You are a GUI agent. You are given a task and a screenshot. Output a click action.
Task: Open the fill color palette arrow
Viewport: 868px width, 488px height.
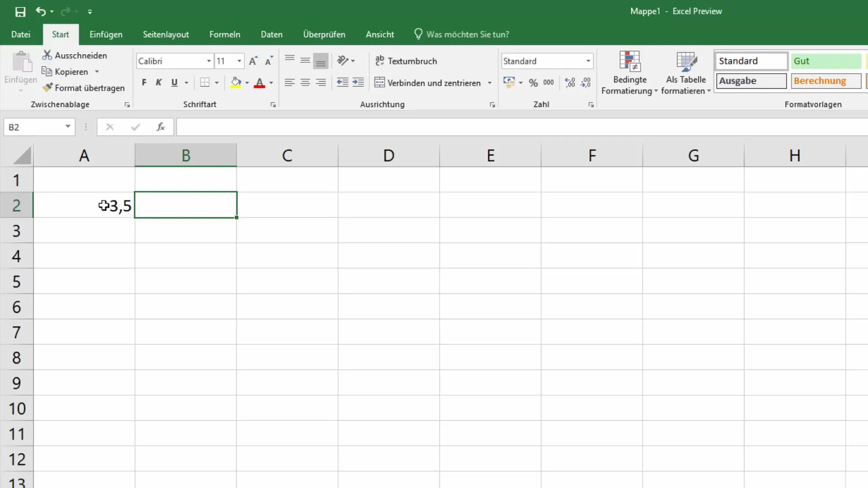[x=247, y=83]
